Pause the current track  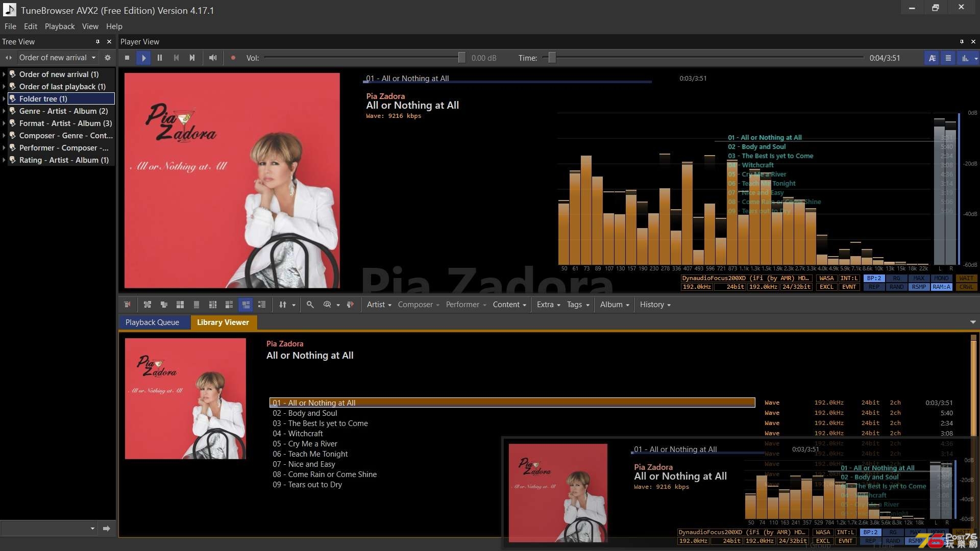[160, 58]
